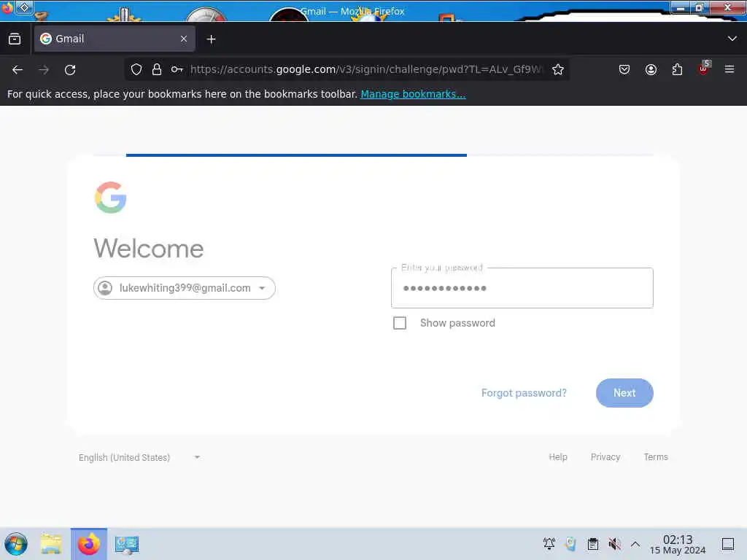Go back to the previous page

[x=18, y=70]
